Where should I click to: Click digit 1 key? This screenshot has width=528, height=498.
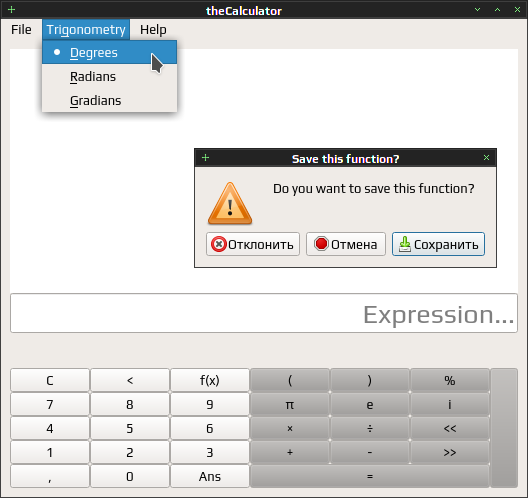[50, 453]
